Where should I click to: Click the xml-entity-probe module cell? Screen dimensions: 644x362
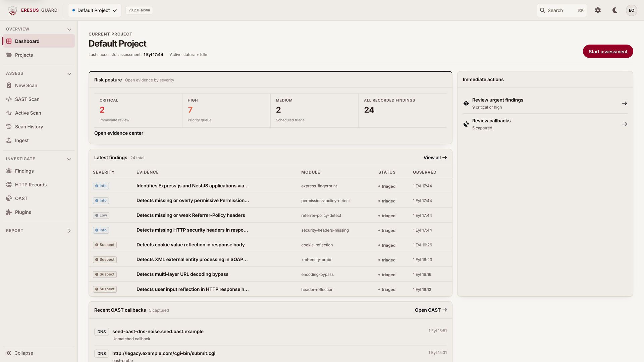click(317, 260)
